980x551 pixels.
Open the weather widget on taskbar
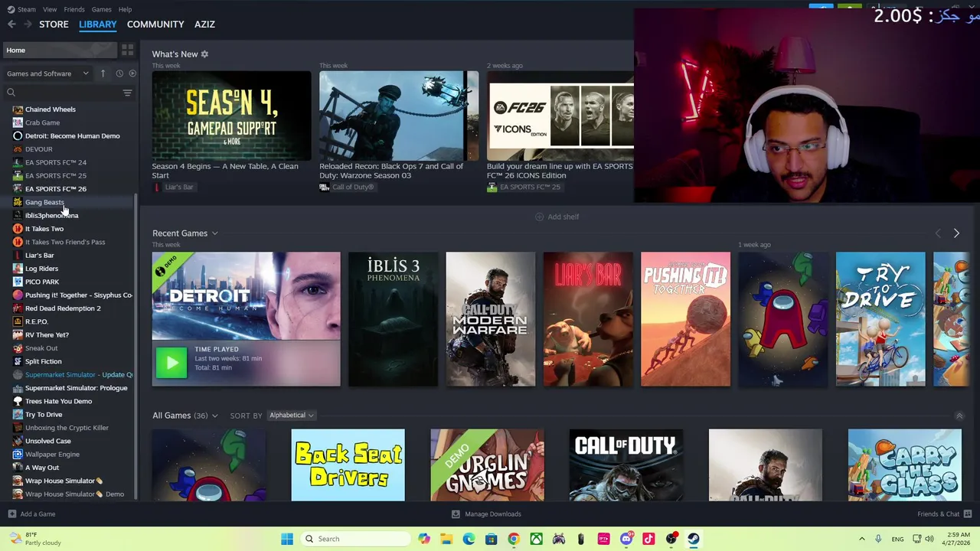click(x=36, y=539)
